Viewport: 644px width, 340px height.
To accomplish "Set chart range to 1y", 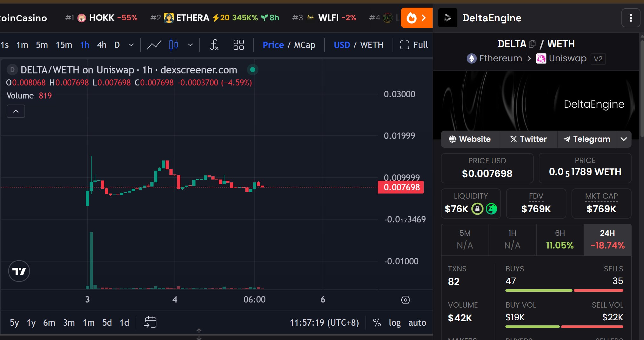I will click(31, 323).
